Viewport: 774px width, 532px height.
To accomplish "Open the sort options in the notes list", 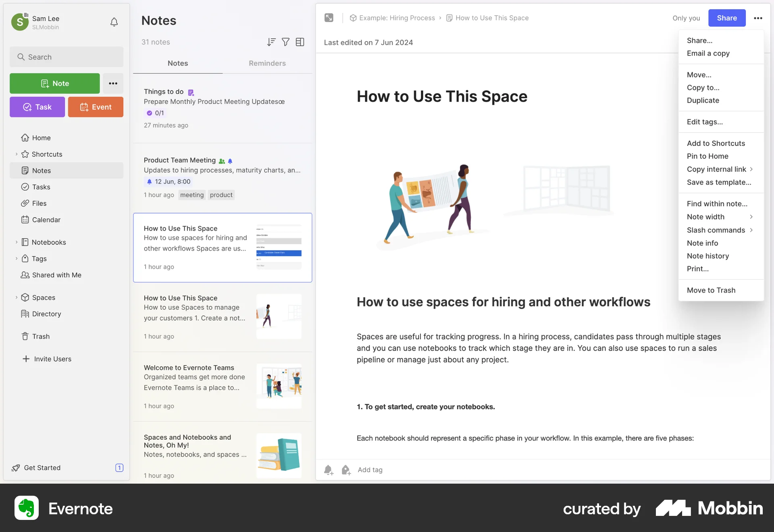I will point(271,42).
